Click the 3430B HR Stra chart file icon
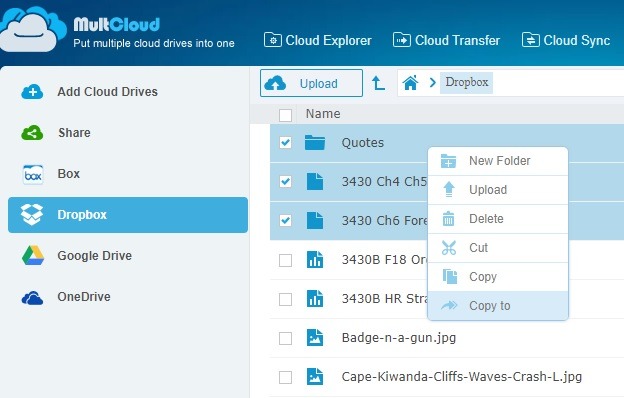624x398 pixels. (x=315, y=298)
